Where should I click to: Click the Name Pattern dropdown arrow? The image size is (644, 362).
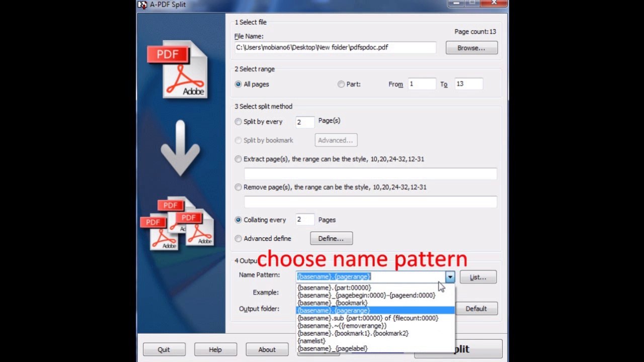pos(450,277)
